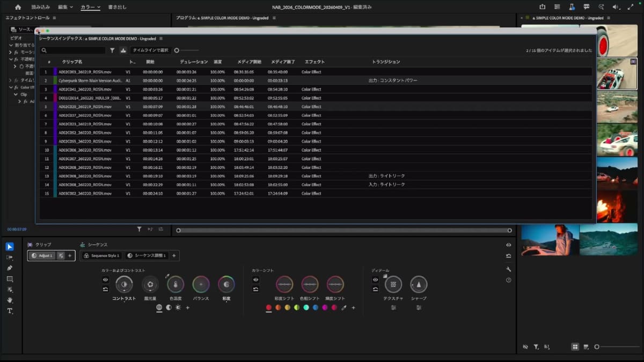Reset カラーおよびコントラスト section
Screen dimensions: 644x362
click(105, 289)
